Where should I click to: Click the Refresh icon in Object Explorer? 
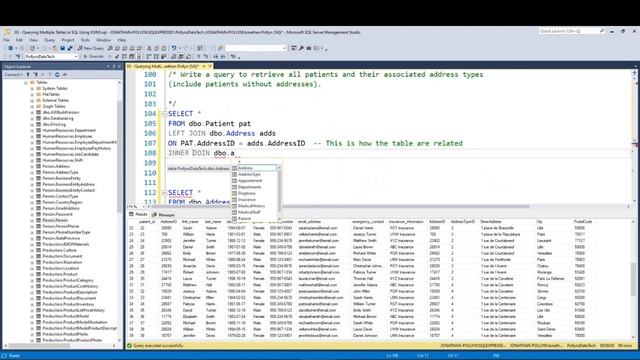click(x=57, y=75)
